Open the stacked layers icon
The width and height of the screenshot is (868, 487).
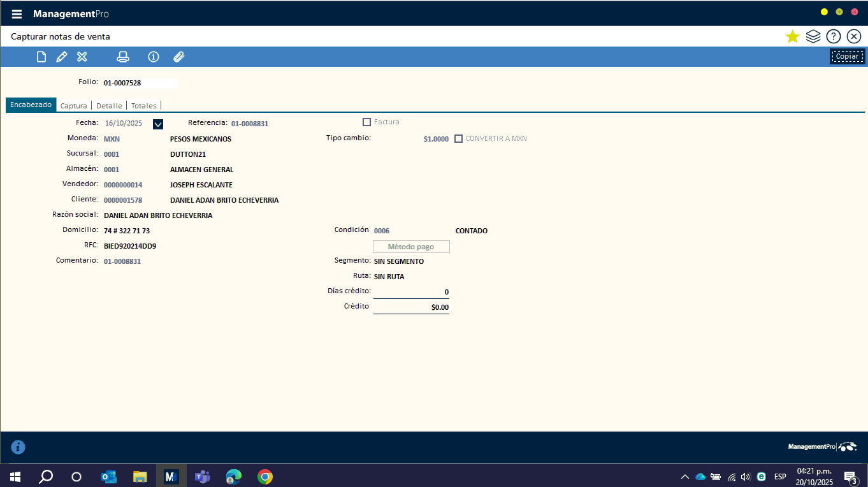[813, 36]
